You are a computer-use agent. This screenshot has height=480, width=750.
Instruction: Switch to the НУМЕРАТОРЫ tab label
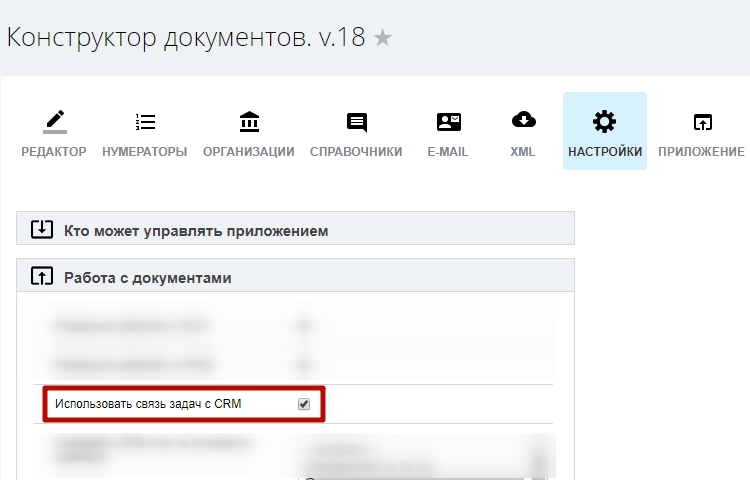[145, 152]
